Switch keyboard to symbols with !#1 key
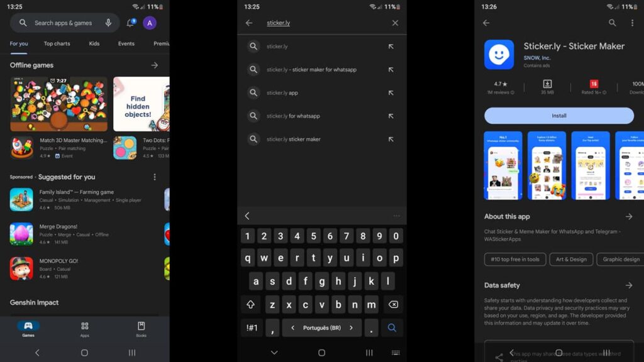The image size is (644, 362). (x=252, y=327)
